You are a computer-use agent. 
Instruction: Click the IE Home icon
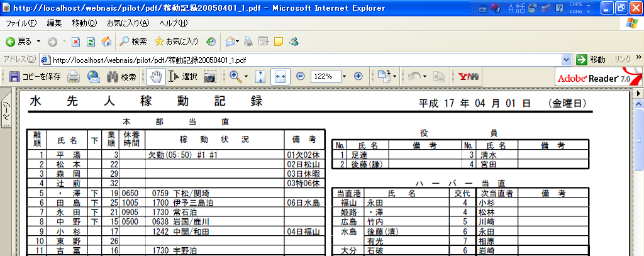pos(106,42)
